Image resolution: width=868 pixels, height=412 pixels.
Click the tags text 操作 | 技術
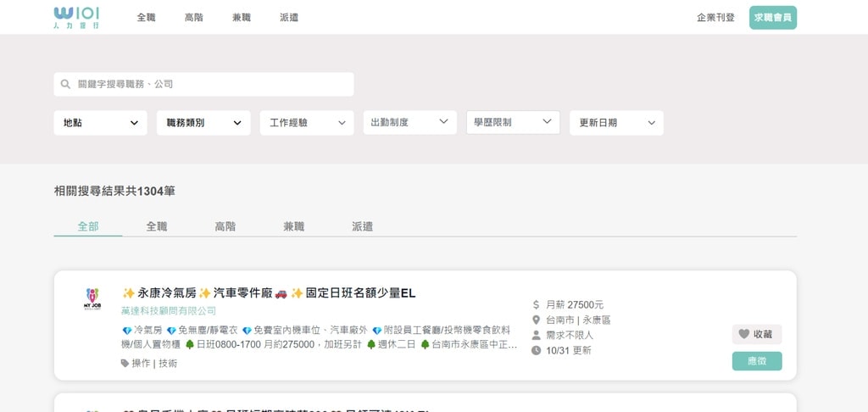pos(154,364)
